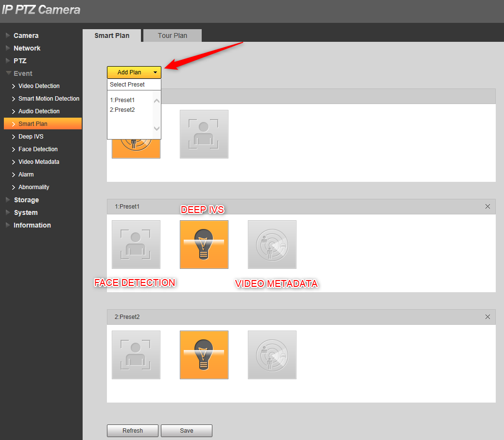The height and width of the screenshot is (440, 504).
Task: Click the Refresh button
Action: pyautogui.click(x=132, y=431)
